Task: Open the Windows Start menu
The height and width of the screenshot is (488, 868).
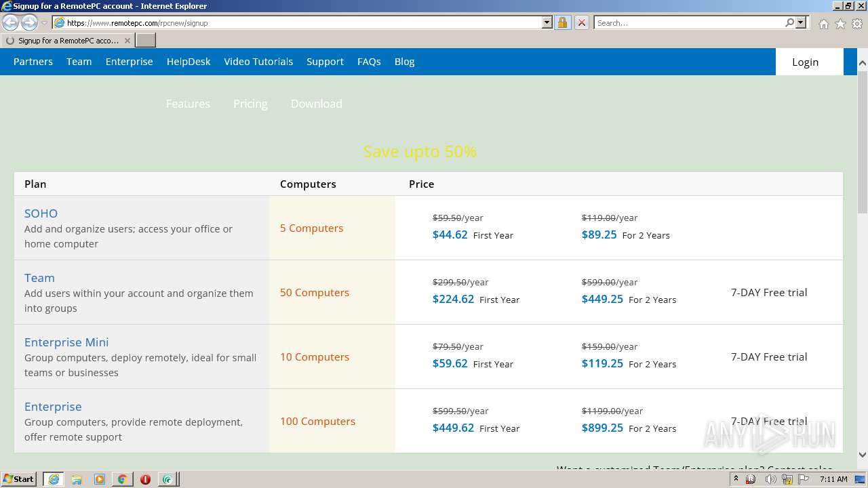Action: (x=19, y=479)
